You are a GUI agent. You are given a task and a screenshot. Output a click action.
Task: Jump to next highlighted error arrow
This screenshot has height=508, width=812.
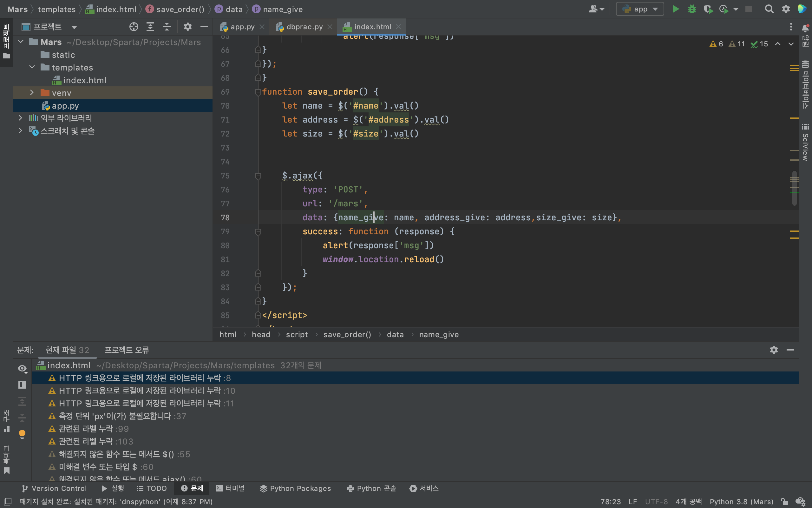click(x=791, y=44)
